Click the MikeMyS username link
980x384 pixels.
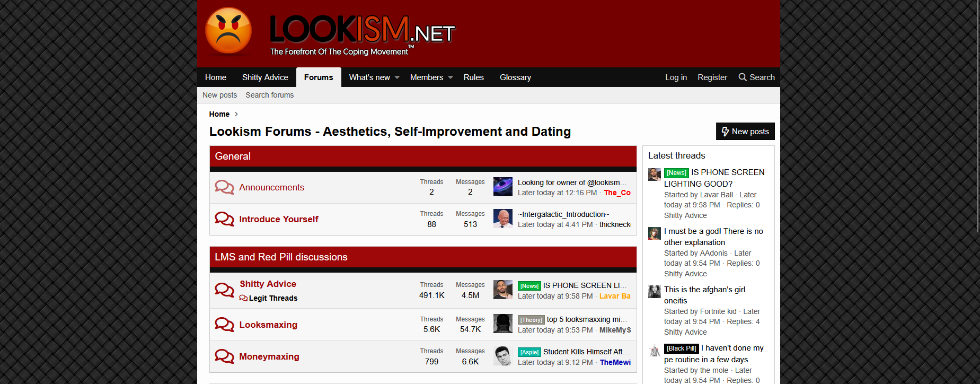coord(615,330)
